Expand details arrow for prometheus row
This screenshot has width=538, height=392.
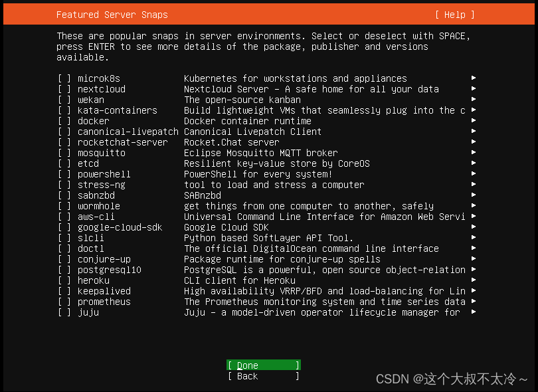click(474, 302)
